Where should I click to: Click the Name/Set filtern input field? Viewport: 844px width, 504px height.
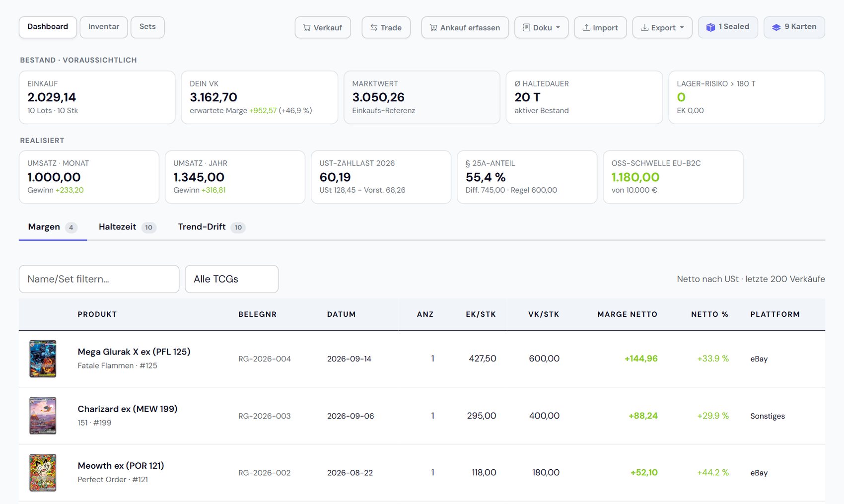[x=99, y=279]
